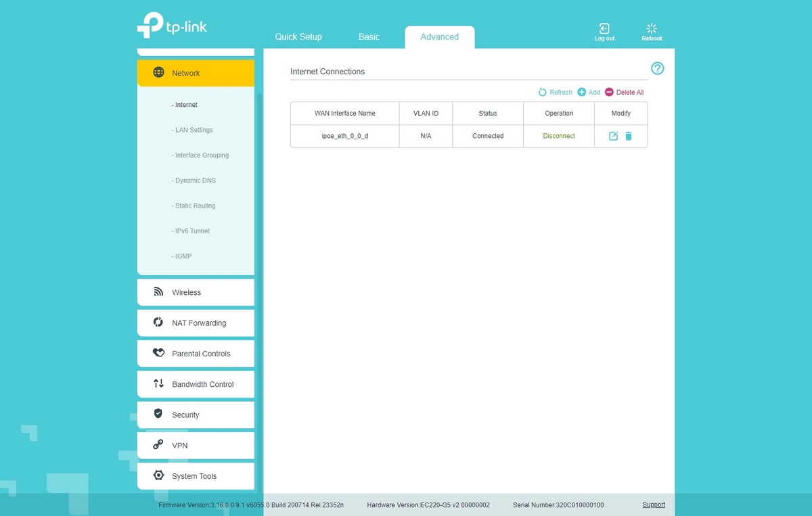Click the Bandwidth Control arrows icon
The width and height of the screenshot is (812, 516).
point(158,383)
